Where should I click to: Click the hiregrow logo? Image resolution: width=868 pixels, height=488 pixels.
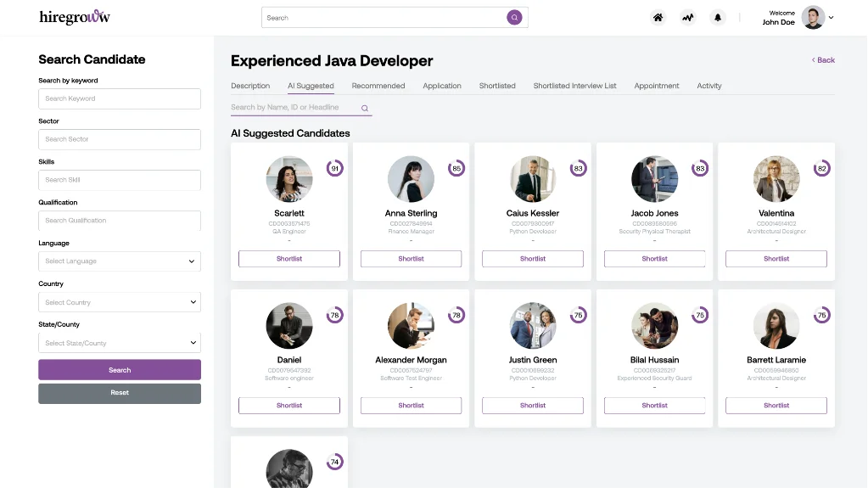[x=75, y=17]
